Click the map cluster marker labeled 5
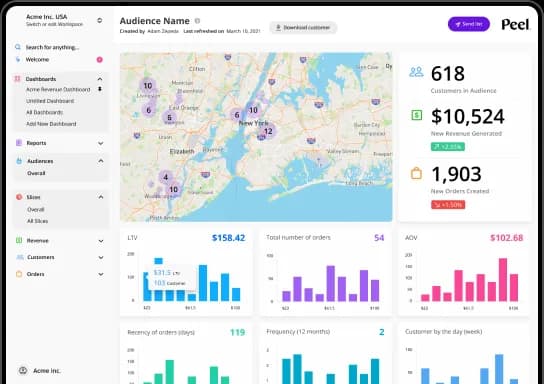Image resolution: width=544 pixels, height=384 pixels. click(169, 118)
